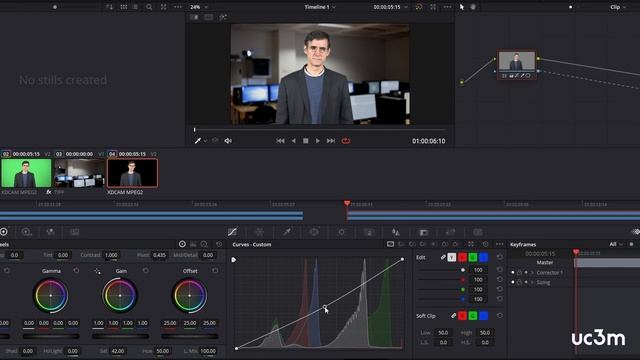Open the viewer three-dot options menu
Image resolution: width=640 pixels, height=360 pixels.
click(x=448, y=7)
